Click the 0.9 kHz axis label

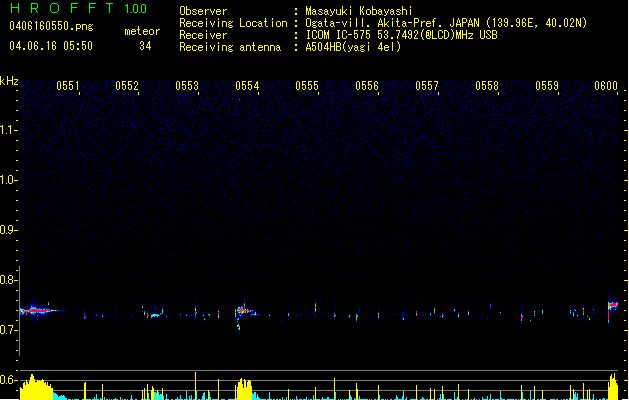8,230
